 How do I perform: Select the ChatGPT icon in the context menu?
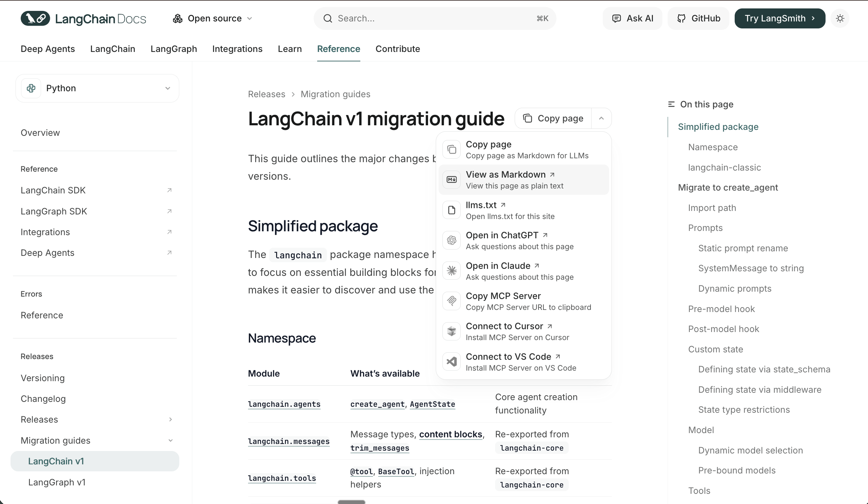pyautogui.click(x=452, y=240)
